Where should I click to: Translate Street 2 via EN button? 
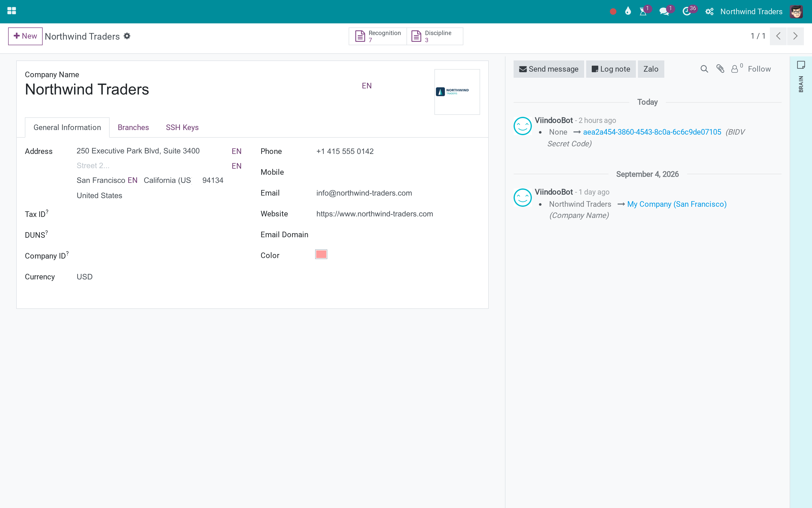pyautogui.click(x=236, y=166)
